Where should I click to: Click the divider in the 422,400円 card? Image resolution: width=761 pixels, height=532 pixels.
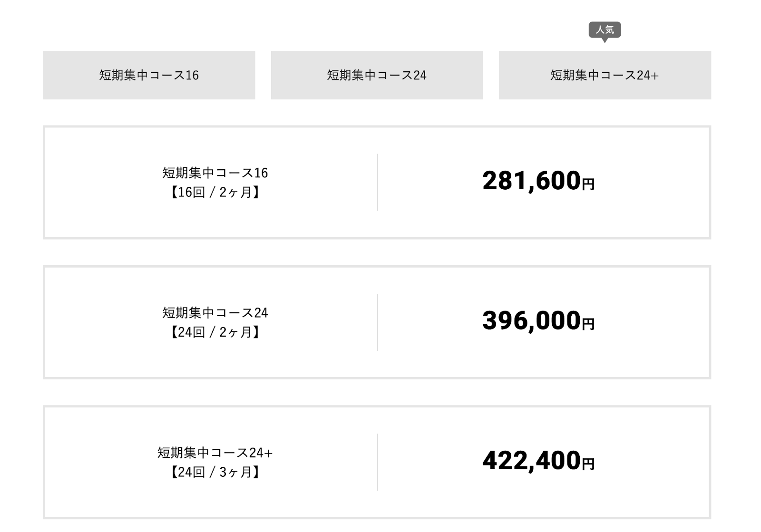pos(377,462)
